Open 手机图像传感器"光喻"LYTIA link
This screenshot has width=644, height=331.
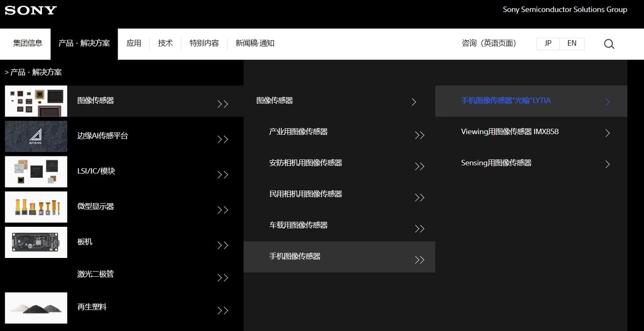[x=506, y=100]
